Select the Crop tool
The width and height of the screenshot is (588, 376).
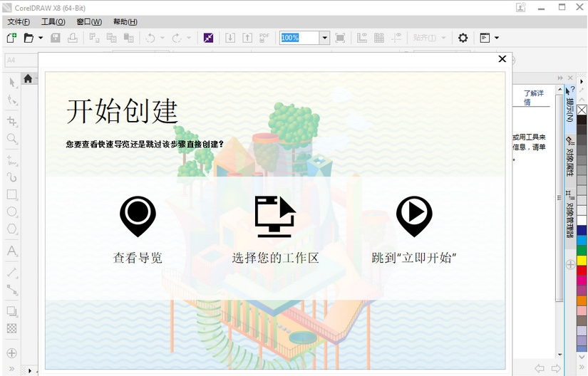click(12, 120)
